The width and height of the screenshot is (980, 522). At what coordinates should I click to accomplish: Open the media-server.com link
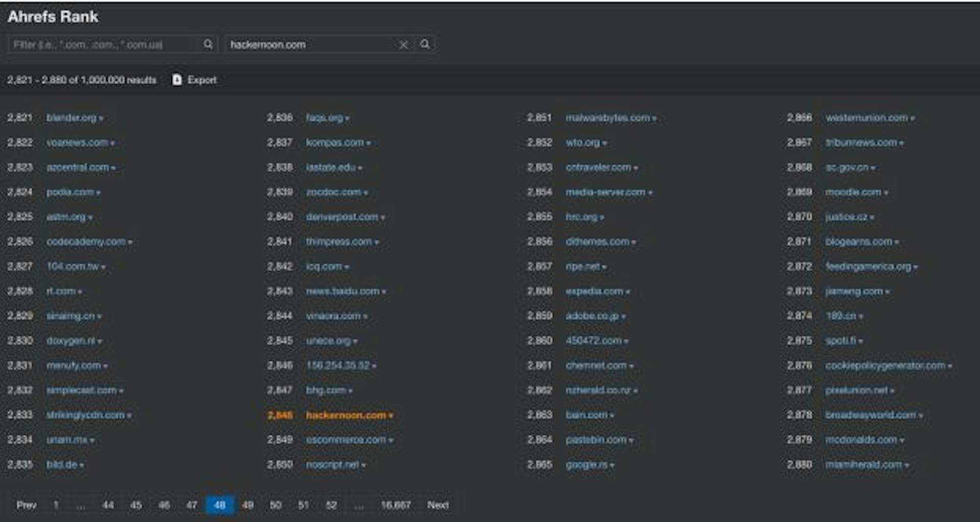pyautogui.click(x=606, y=192)
